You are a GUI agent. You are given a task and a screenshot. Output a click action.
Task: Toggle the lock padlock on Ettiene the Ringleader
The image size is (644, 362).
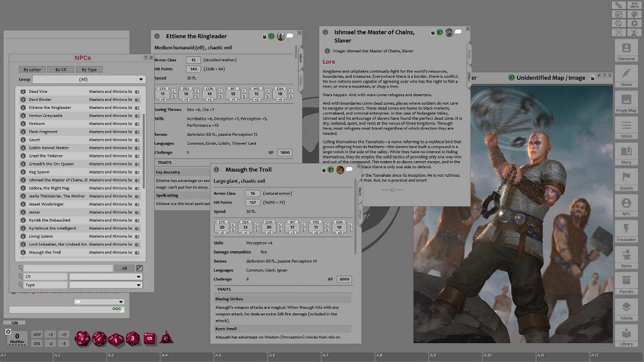click(263, 36)
